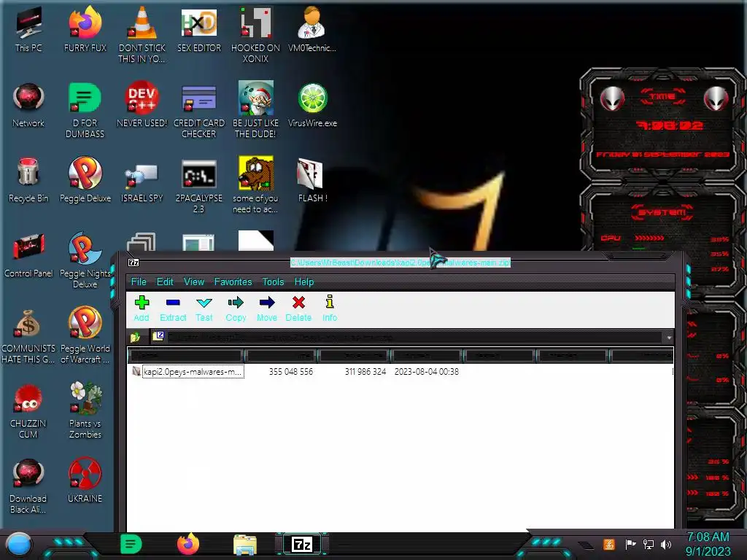Select the Peggle Deluxe desktop icon

point(85,180)
